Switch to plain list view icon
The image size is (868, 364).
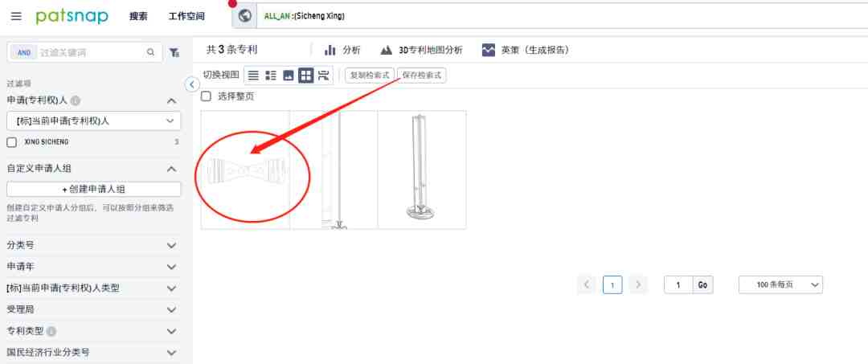253,76
